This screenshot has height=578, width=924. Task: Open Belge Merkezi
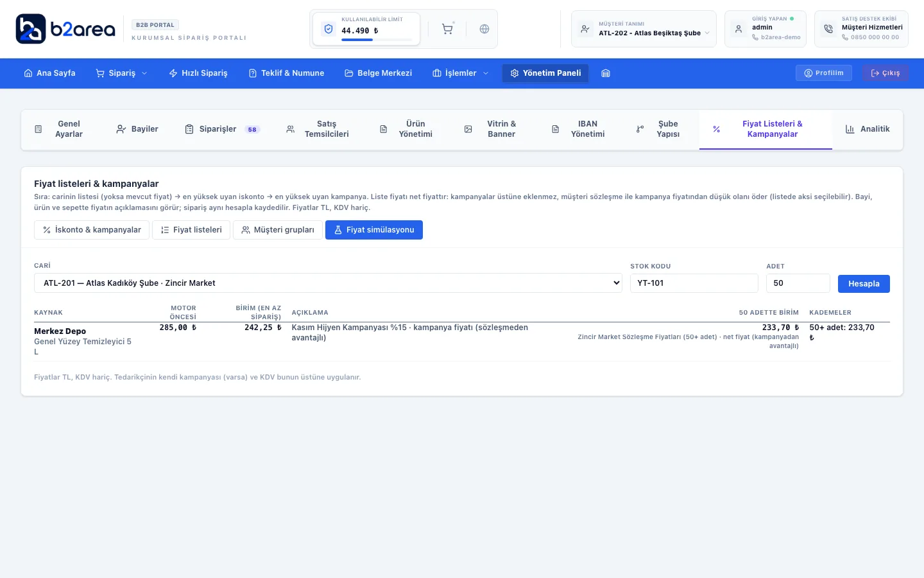[379, 73]
